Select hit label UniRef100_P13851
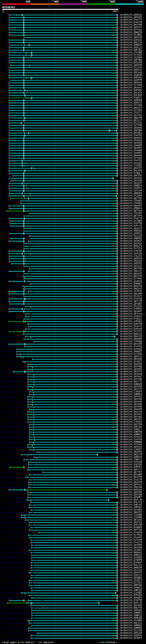 point(131,35)
